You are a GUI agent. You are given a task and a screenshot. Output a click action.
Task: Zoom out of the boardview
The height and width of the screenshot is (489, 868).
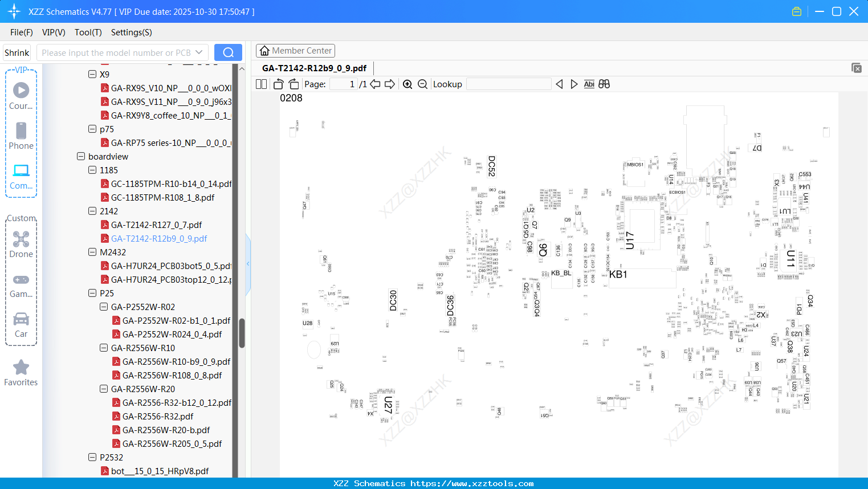coord(422,84)
